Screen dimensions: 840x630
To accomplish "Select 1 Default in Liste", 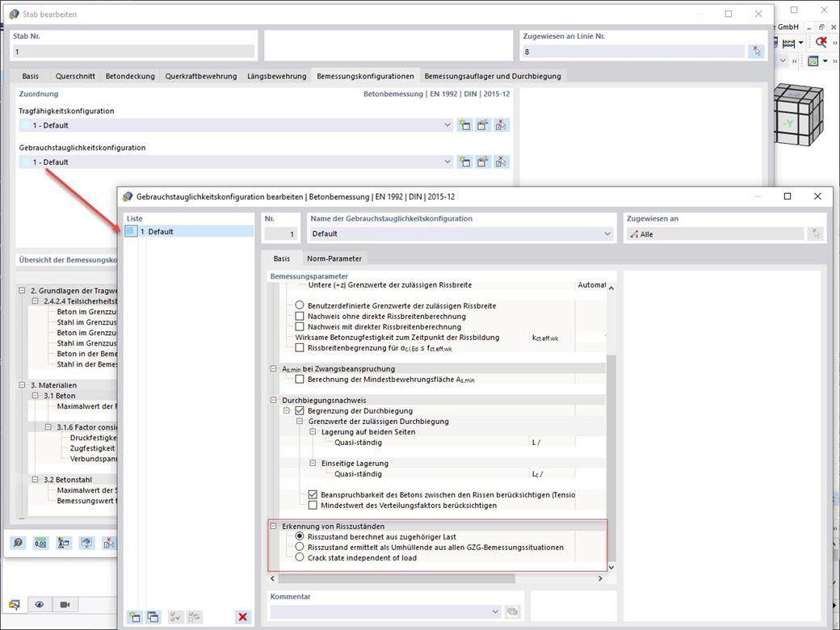I will [188, 232].
